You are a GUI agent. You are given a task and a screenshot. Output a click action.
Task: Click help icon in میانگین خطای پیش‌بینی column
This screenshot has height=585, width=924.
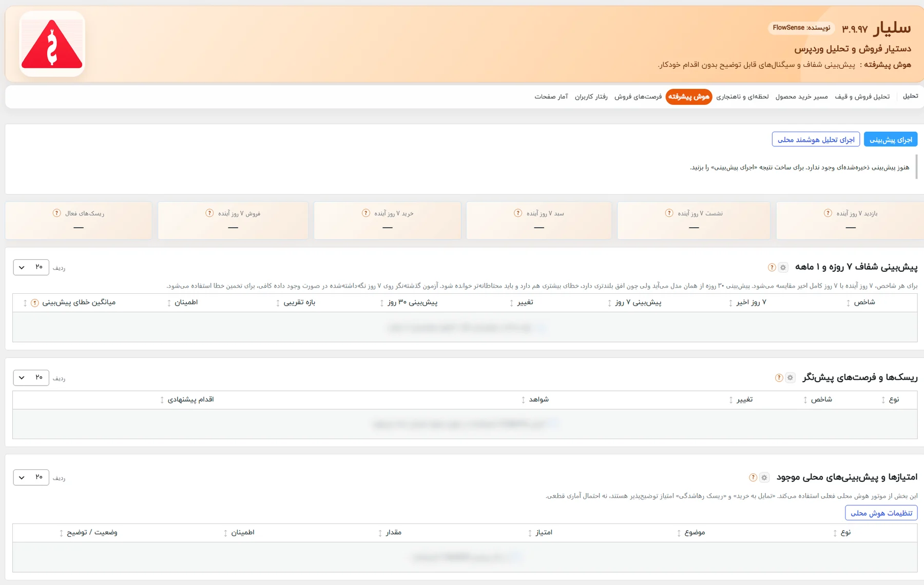pos(35,303)
